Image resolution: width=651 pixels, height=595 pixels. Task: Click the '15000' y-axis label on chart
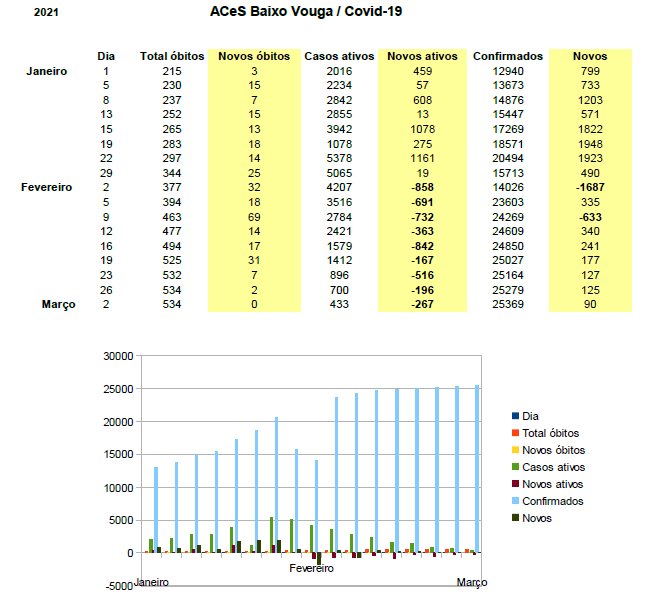coord(119,455)
